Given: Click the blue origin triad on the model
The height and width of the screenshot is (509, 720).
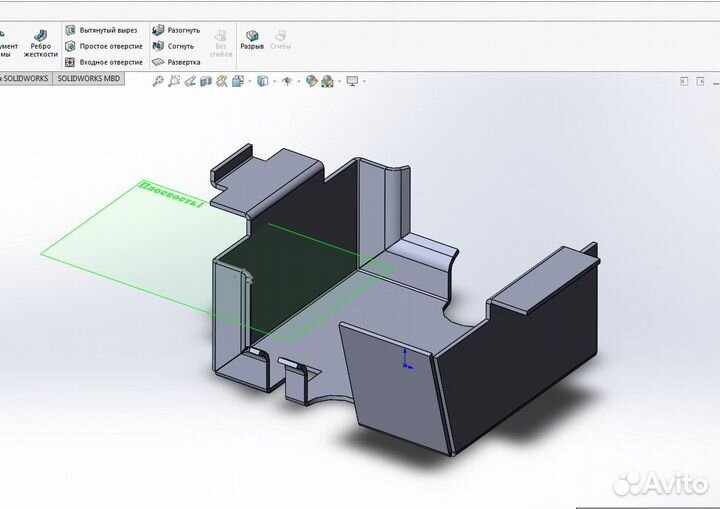Looking at the screenshot, I should coord(407,359).
